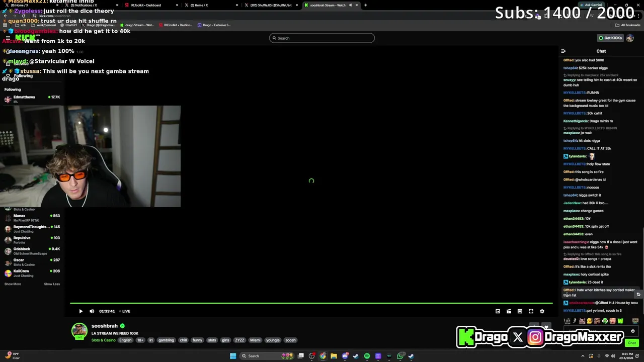Select the slots tag
The image size is (644, 362).
coord(212,340)
